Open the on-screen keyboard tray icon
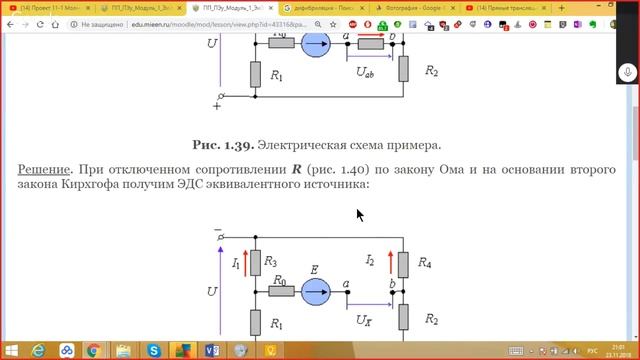 pos(516,351)
